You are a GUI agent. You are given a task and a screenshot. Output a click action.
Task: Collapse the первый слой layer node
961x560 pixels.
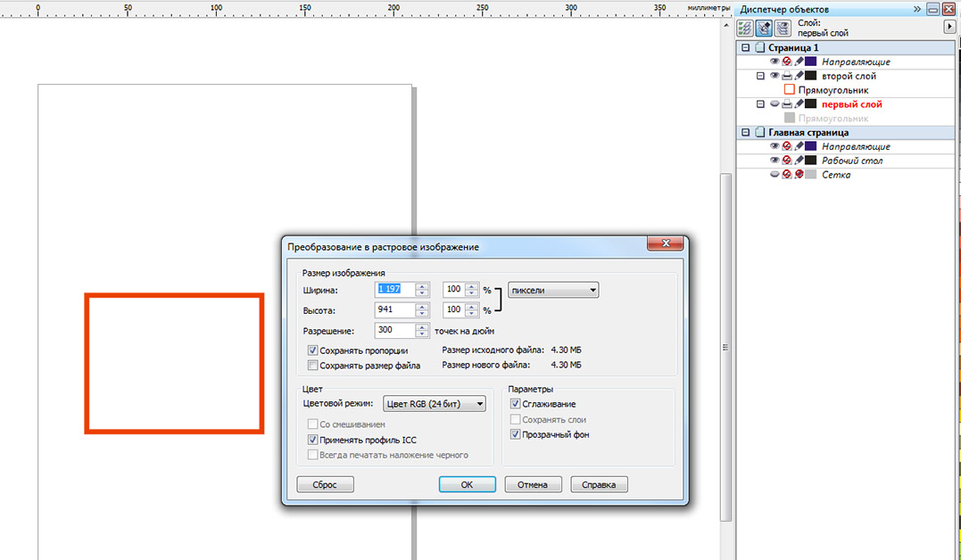760,104
